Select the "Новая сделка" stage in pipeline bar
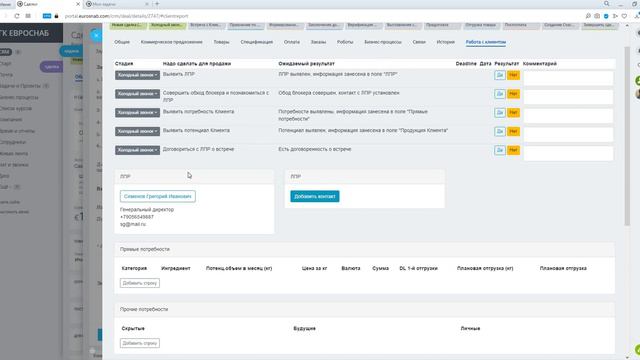Screen dimensions: 640x360 [127, 25]
